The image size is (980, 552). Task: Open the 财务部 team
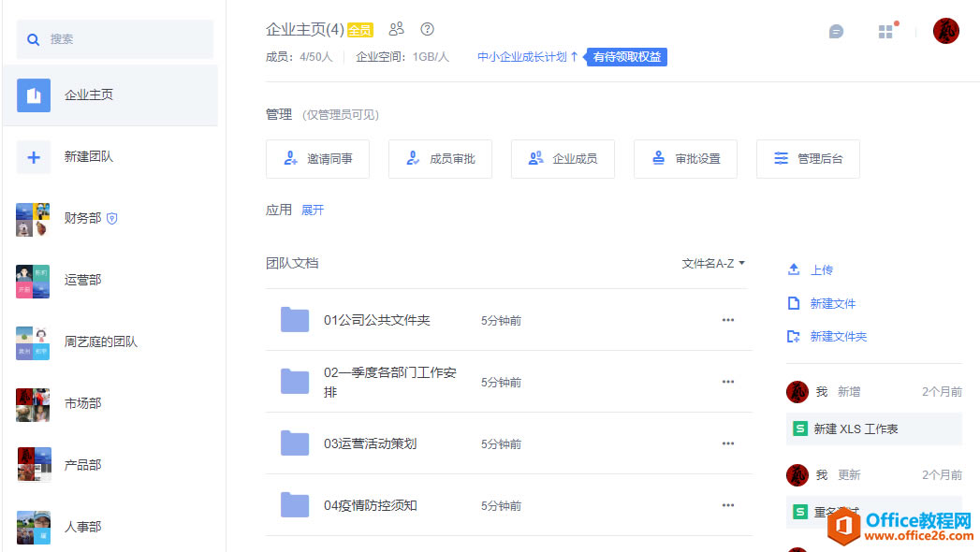(x=82, y=218)
